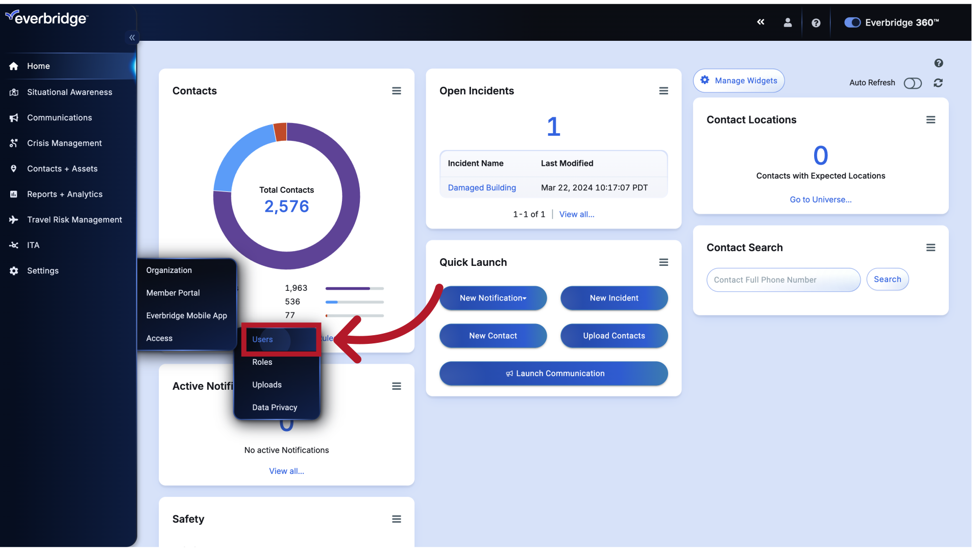Select the Crisis Management icon
The image size is (980, 551).
14,143
